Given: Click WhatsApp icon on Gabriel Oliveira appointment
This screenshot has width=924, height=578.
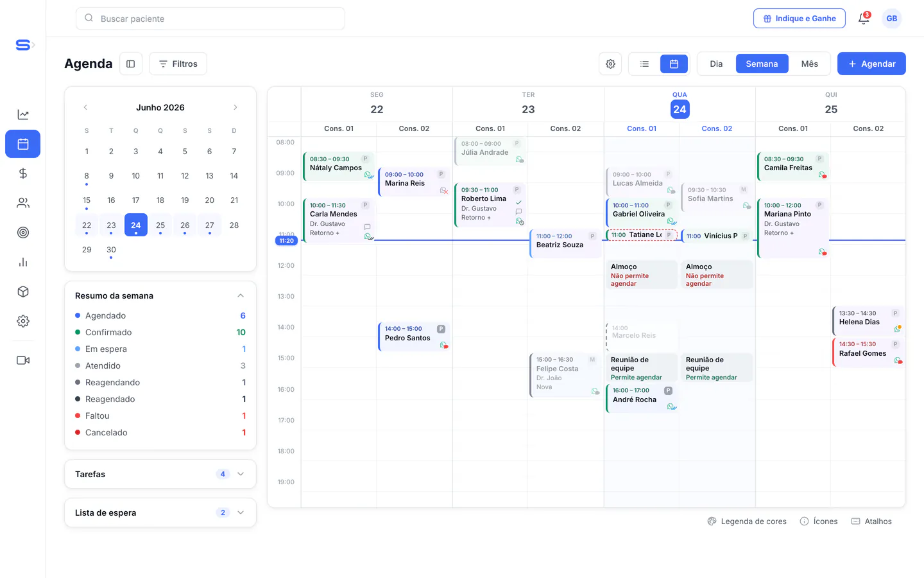Looking at the screenshot, I should 671,221.
